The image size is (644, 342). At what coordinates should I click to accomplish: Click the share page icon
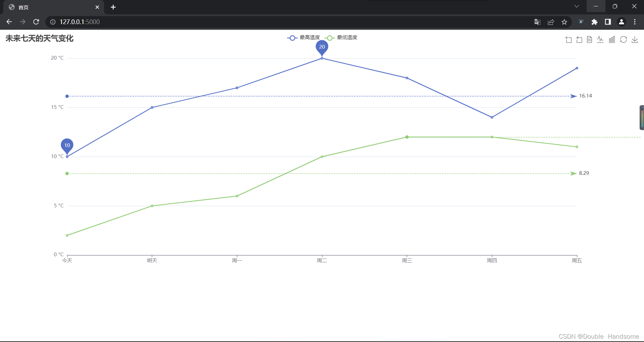551,22
